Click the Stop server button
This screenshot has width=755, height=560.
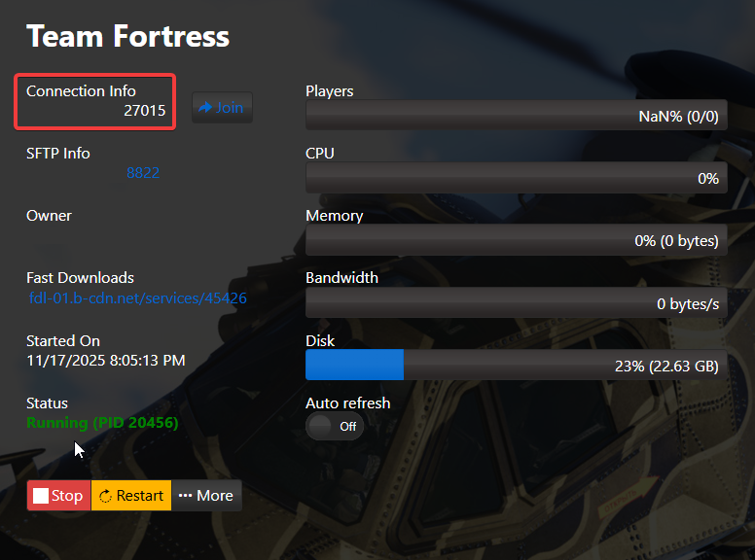pyautogui.click(x=59, y=496)
